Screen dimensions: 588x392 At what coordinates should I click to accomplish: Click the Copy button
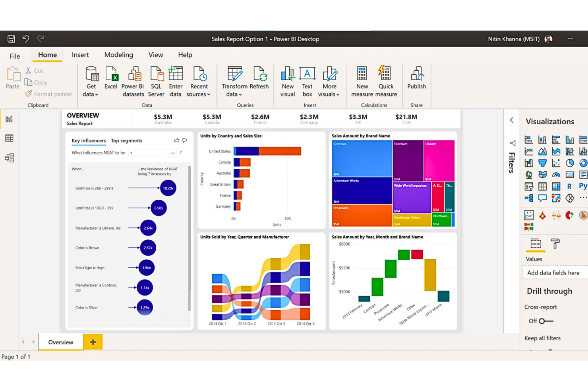pos(36,82)
